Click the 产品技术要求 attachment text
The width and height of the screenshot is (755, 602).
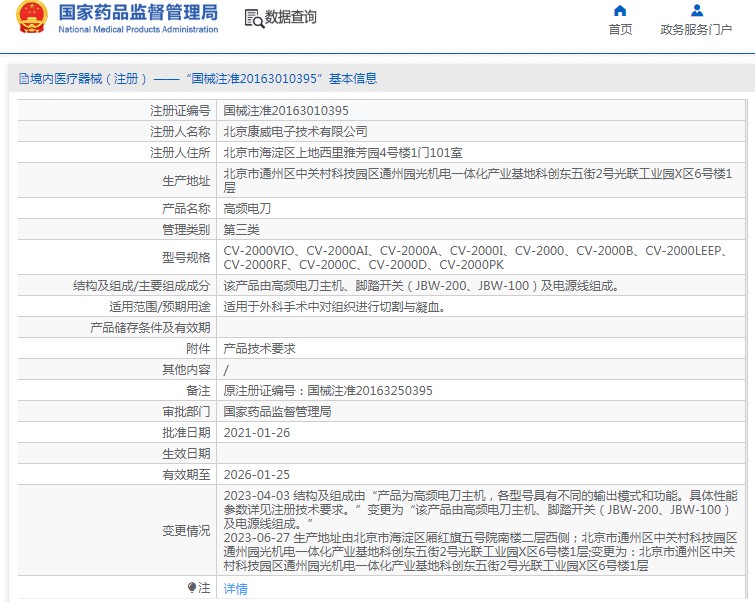[259, 348]
